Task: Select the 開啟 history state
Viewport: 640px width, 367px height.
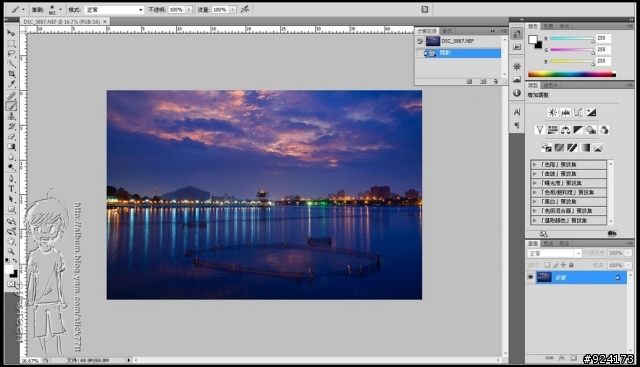Action: pos(458,53)
